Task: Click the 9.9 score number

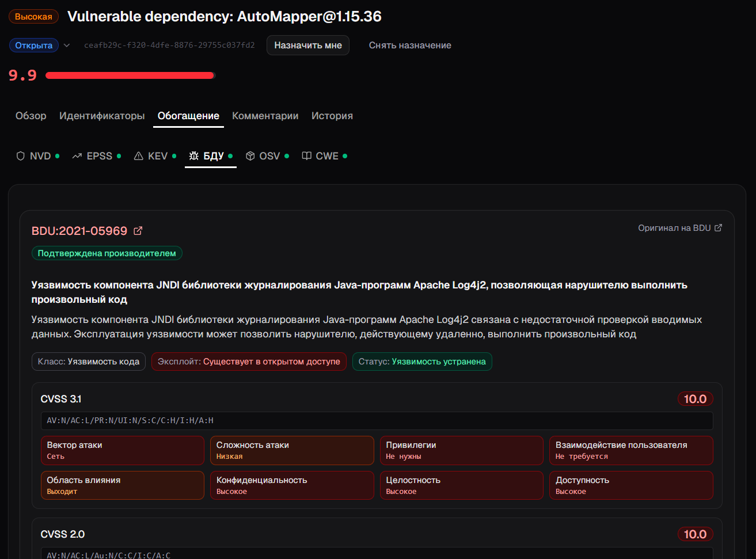Action: 22,75
